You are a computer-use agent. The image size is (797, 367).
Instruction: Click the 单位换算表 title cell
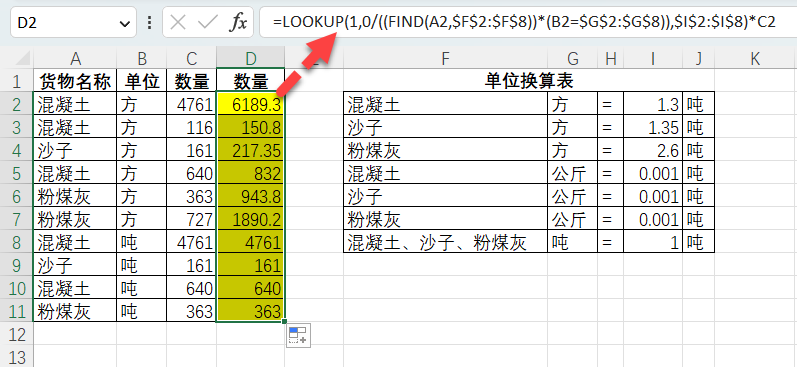[529, 81]
